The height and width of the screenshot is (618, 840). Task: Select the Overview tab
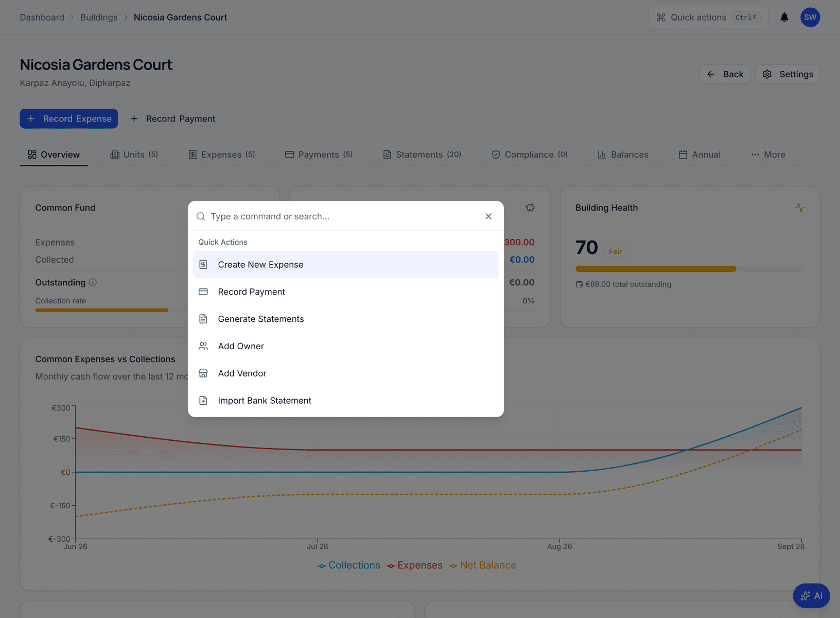tap(54, 154)
